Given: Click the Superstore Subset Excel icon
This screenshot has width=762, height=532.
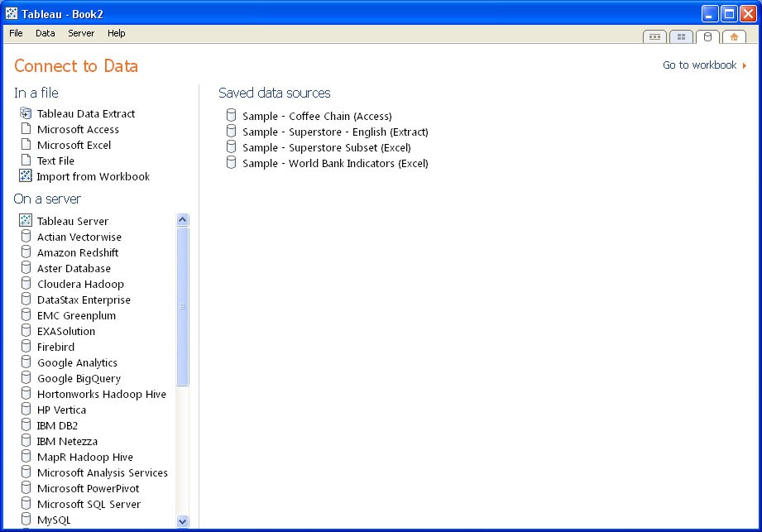Looking at the screenshot, I should pos(232,146).
